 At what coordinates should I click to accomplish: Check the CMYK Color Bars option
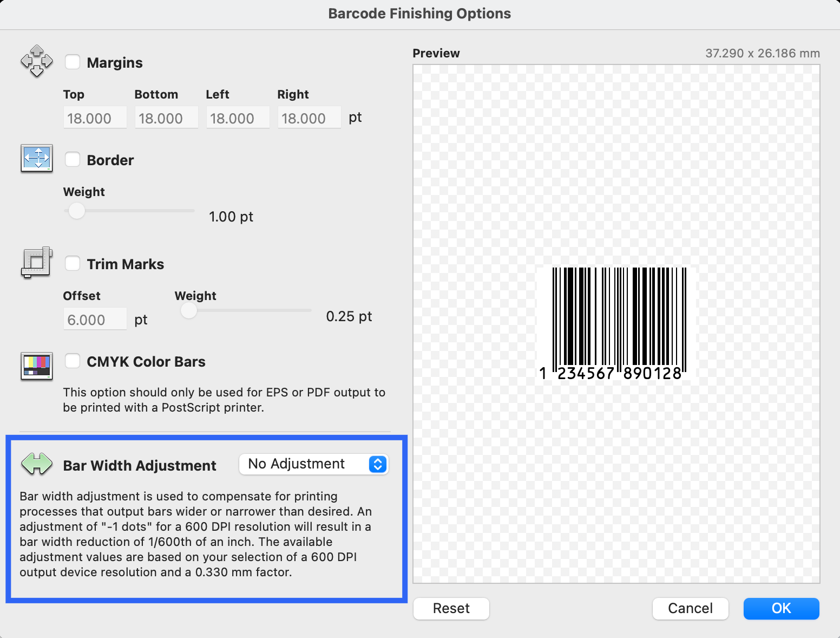[x=73, y=361]
